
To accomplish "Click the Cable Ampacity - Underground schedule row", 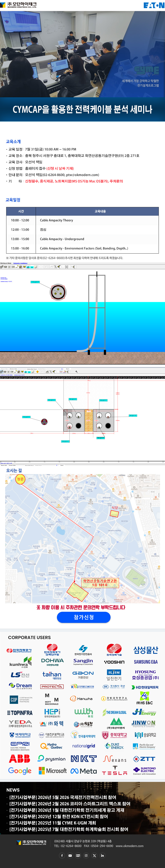I will [x=82, y=239].
